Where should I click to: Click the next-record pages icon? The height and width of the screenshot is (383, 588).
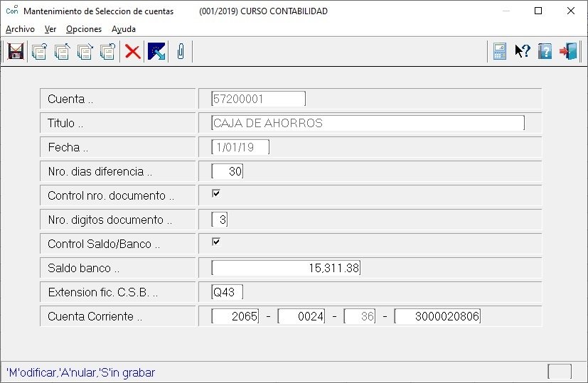(x=85, y=51)
